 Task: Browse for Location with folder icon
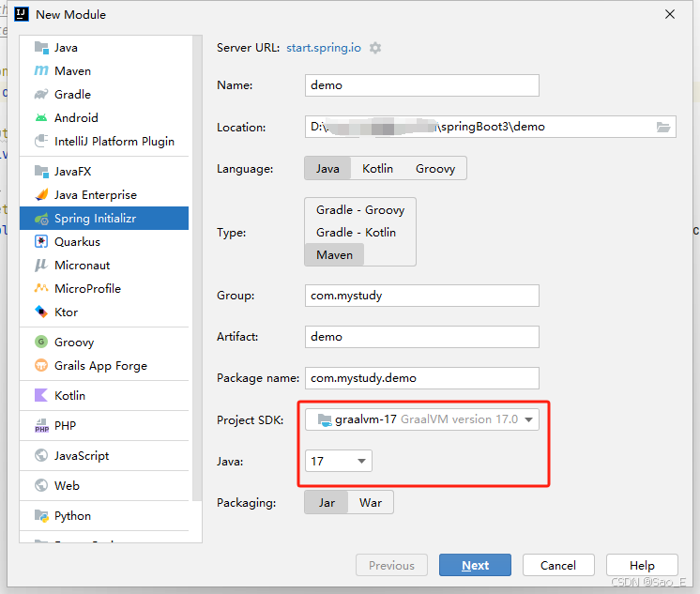tap(663, 127)
